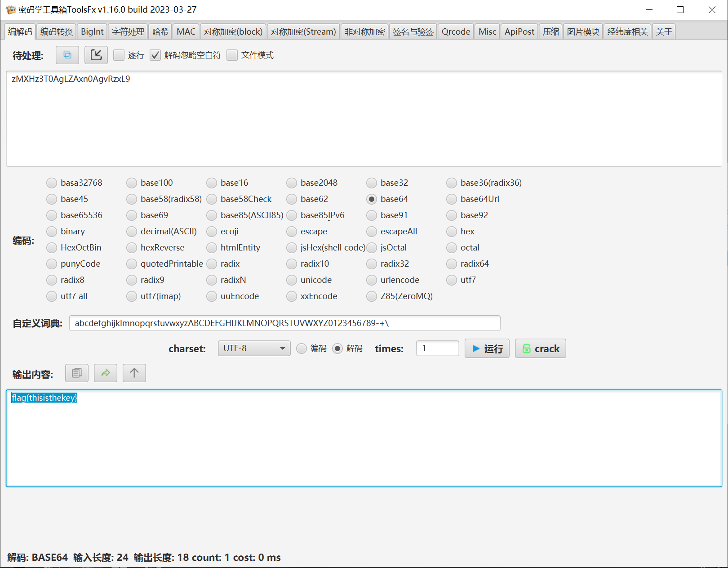This screenshot has height=568, width=728.
Task: Click the green forward-share output icon
Action: click(x=106, y=373)
